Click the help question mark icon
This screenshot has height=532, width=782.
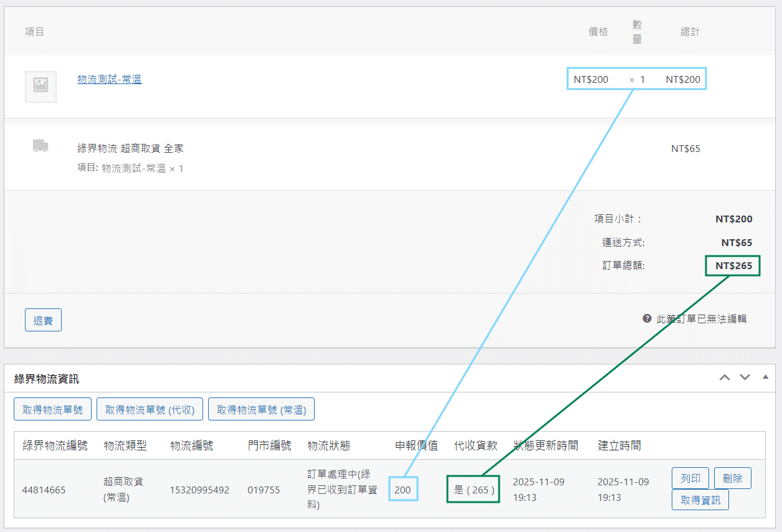tap(647, 318)
